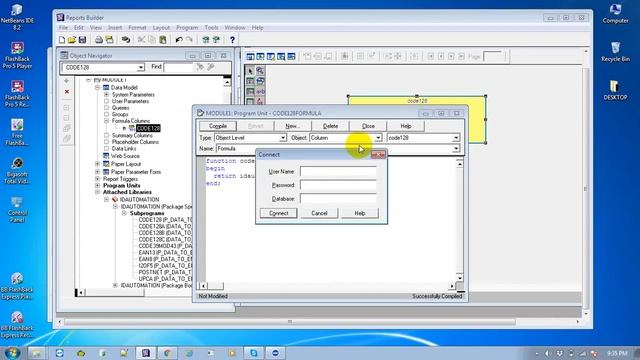Select the EAN13 subprogram row

(x=164, y=252)
